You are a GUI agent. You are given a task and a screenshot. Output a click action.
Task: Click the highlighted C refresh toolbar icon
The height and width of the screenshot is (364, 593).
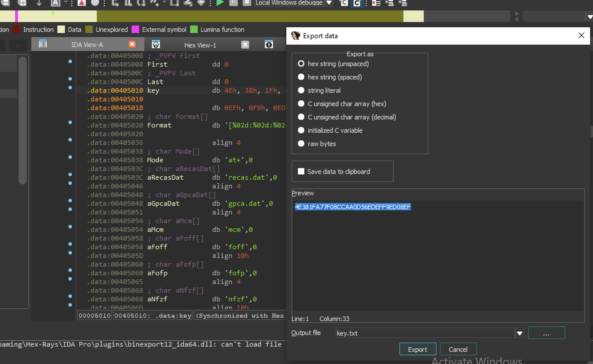[357, 3]
